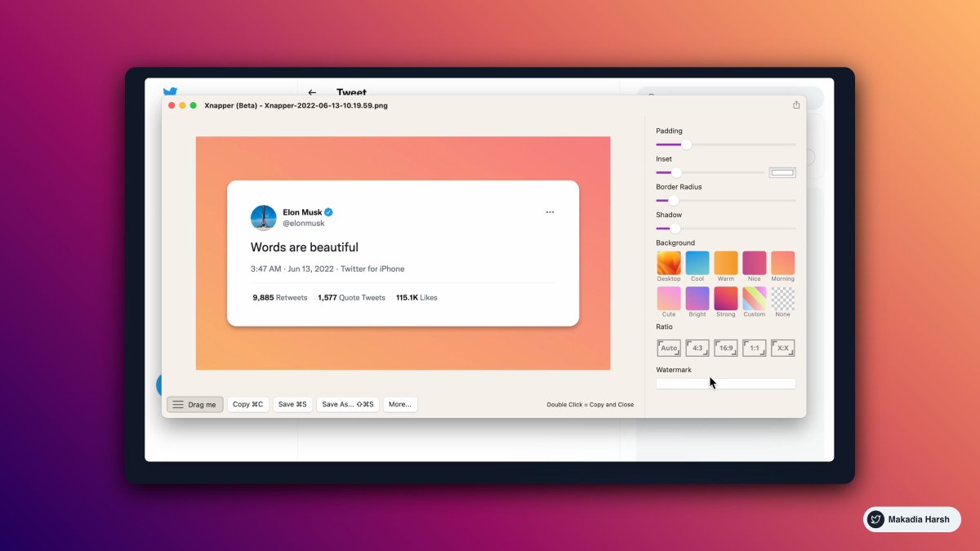Click the Makadia Harsh Twitter badge icon
Image resolution: width=980 pixels, height=551 pixels.
pyautogui.click(x=875, y=519)
